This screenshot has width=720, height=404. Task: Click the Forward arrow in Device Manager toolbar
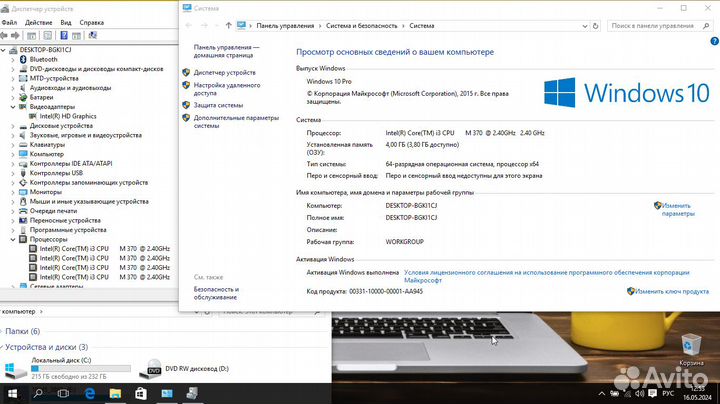(15, 35)
